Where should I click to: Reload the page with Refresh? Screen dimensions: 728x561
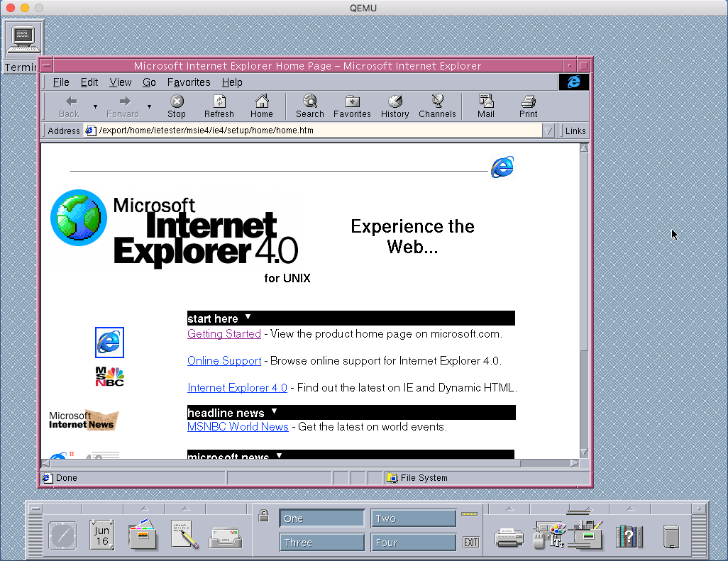219,106
